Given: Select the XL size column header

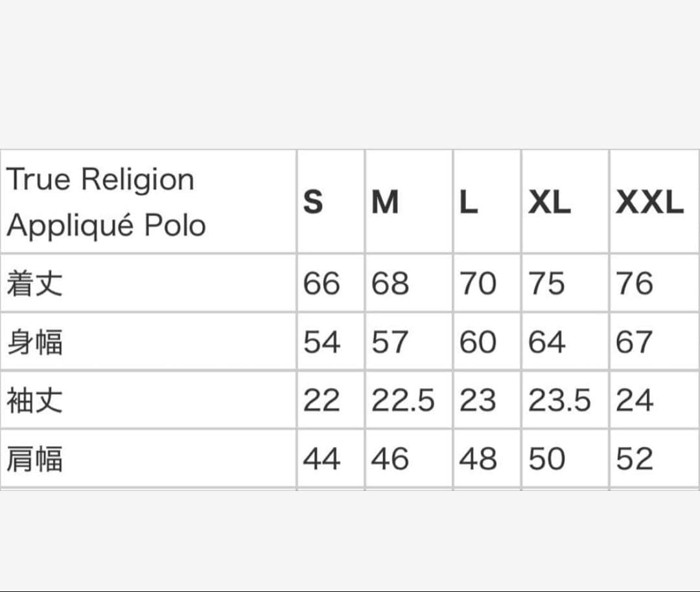Looking at the screenshot, I should tap(549, 203).
